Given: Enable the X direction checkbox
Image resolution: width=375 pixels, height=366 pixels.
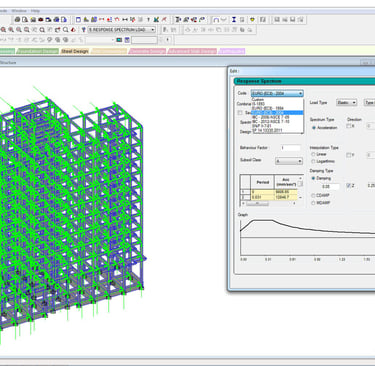Looking at the screenshot, I should point(348,126).
